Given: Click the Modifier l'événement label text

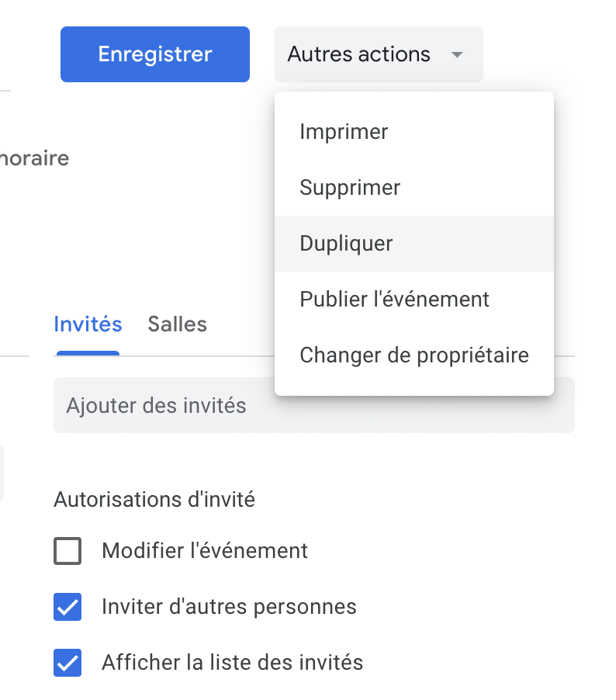Looking at the screenshot, I should tap(205, 551).
